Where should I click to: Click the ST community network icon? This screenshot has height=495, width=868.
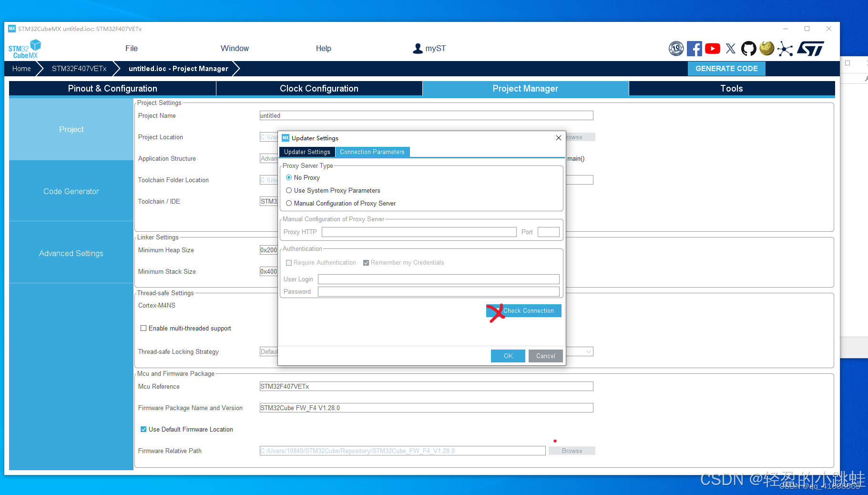coord(785,49)
